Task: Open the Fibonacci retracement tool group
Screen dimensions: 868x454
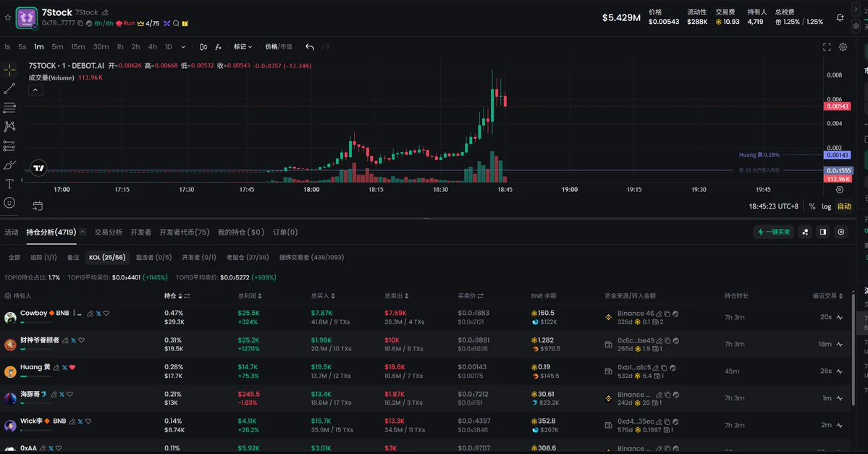Action: (9, 107)
